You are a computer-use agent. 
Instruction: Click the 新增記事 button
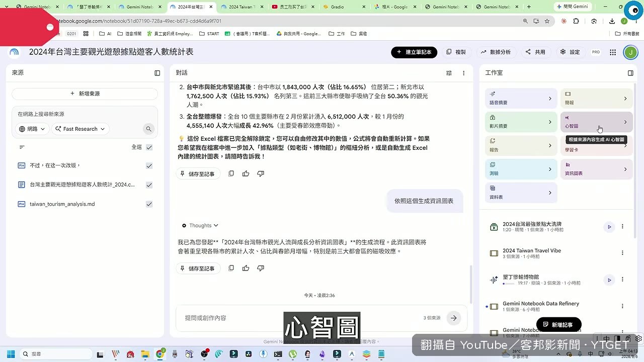tap(558, 325)
